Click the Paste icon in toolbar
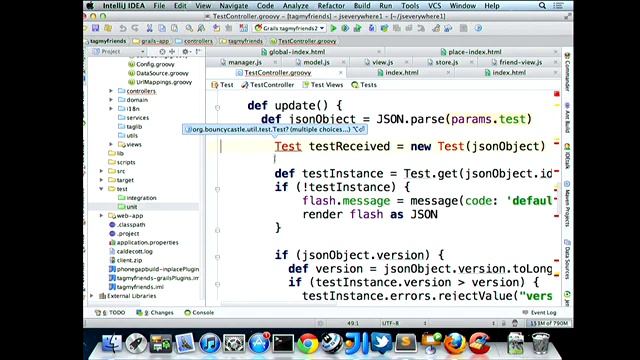The height and width of the screenshot is (360, 640). click(x=174, y=28)
